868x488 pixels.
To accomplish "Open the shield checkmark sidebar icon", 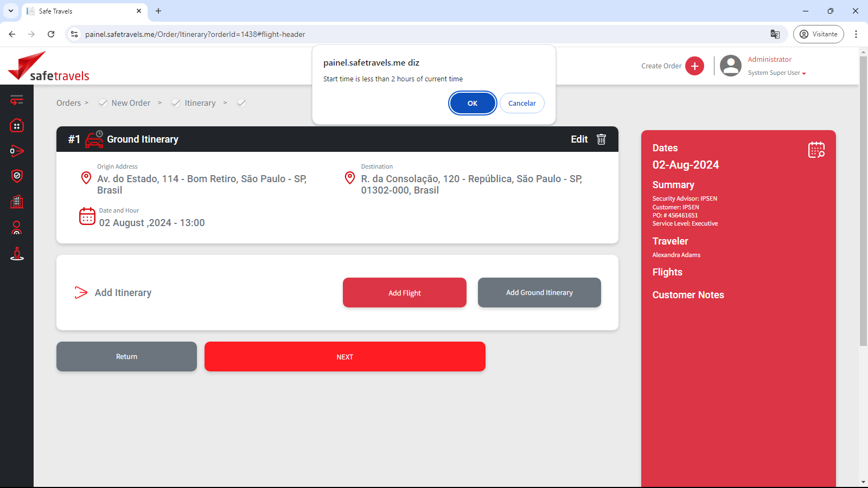I will pos(17,176).
